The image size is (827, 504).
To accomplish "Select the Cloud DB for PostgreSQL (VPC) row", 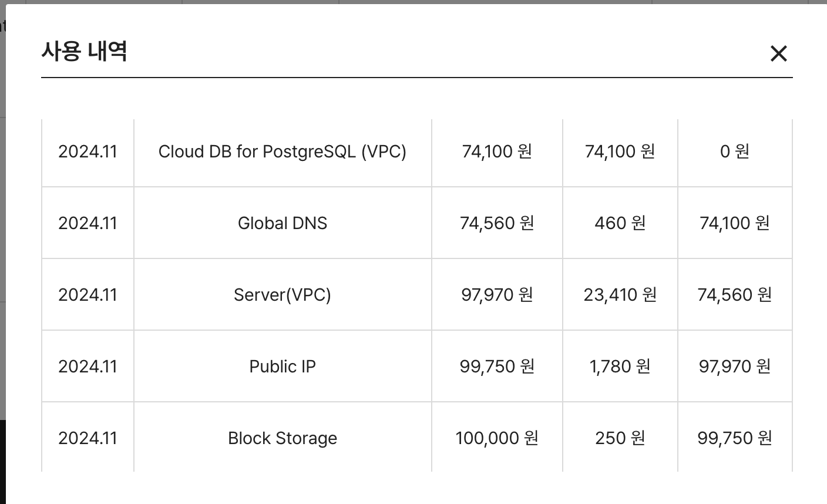I will tap(283, 152).
